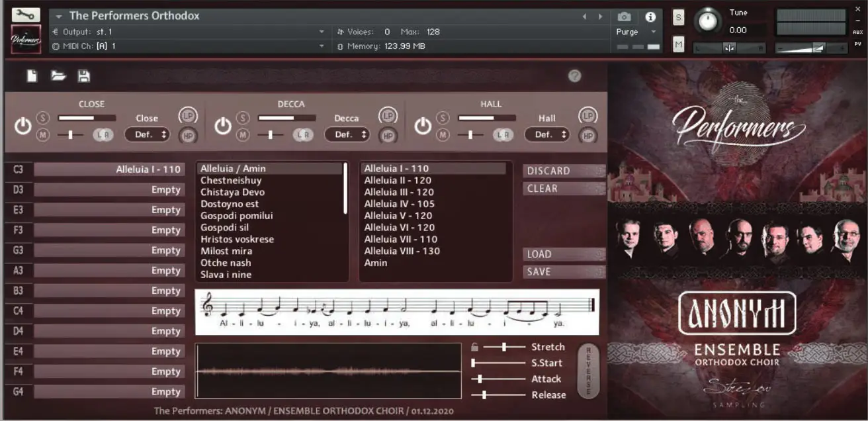Select Chestneishuy in phrase list
This screenshot has width=868, height=421.
click(231, 181)
